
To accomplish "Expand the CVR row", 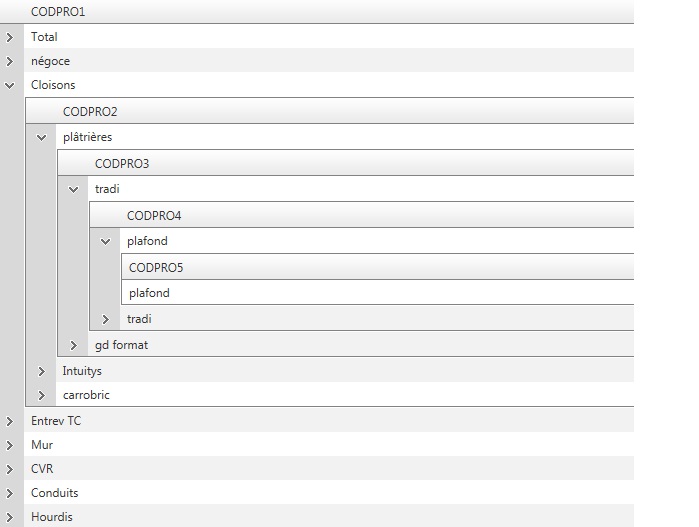I will 10,469.
